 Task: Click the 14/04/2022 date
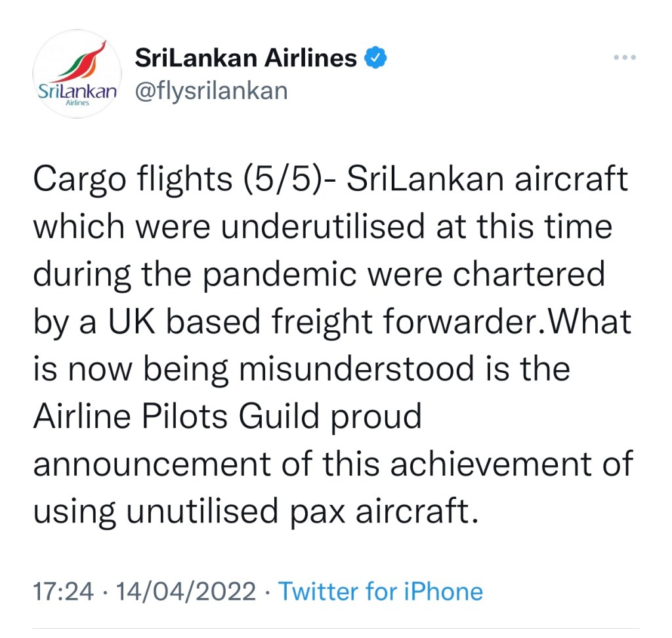tap(185, 591)
